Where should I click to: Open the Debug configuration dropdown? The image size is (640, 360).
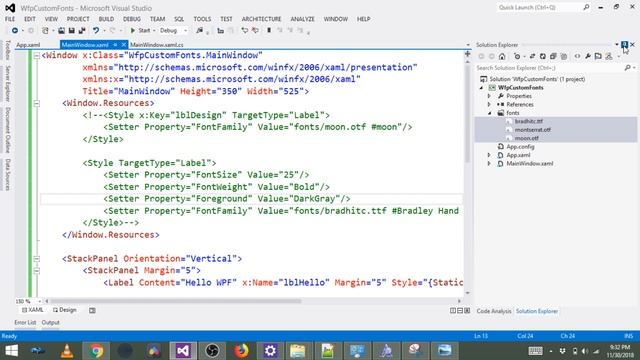(x=173, y=31)
